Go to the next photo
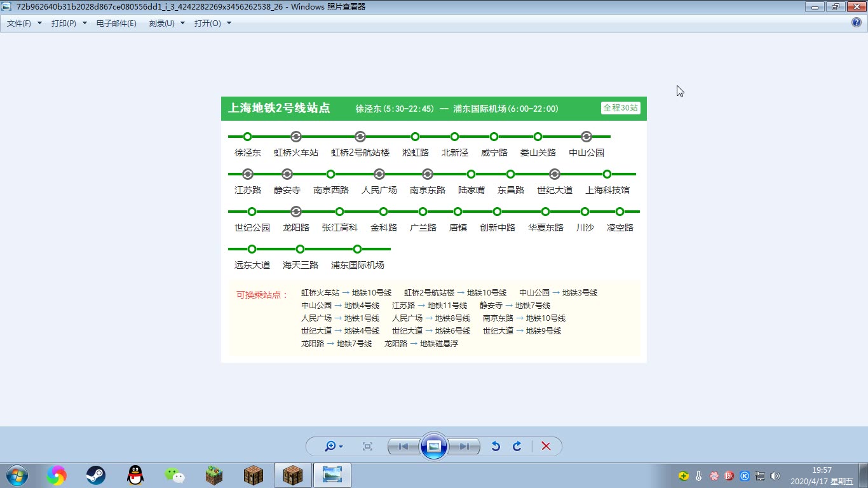868x488 pixels. [x=465, y=447]
